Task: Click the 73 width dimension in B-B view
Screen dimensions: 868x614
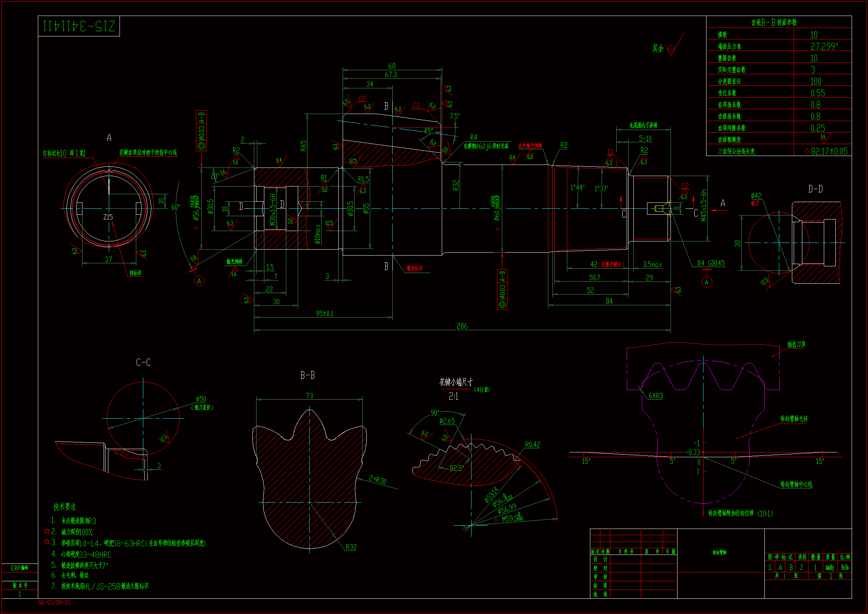Action: tap(309, 396)
